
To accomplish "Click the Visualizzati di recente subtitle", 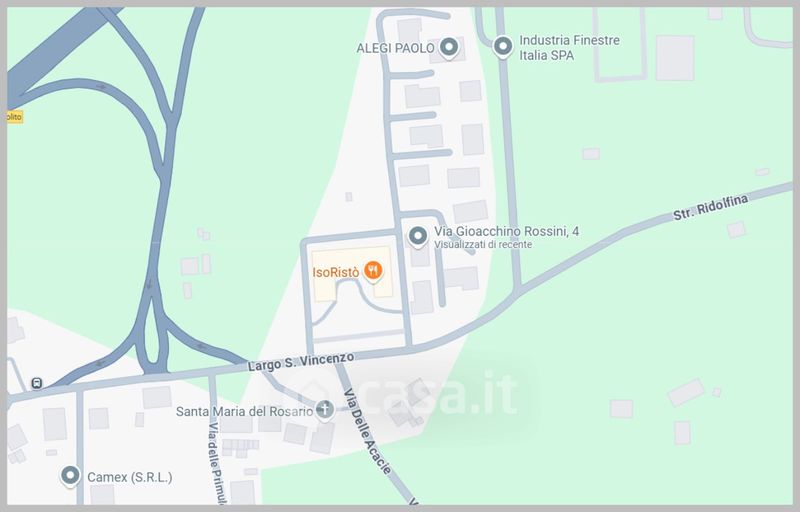I will [x=483, y=245].
